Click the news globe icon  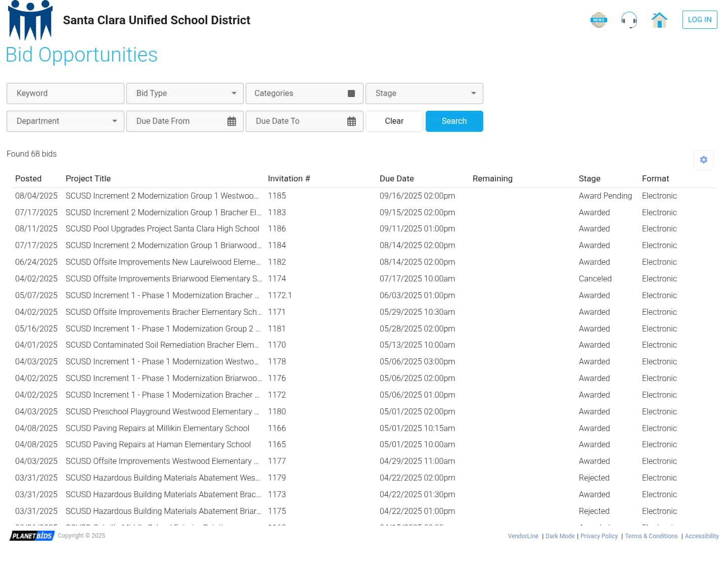599,20
